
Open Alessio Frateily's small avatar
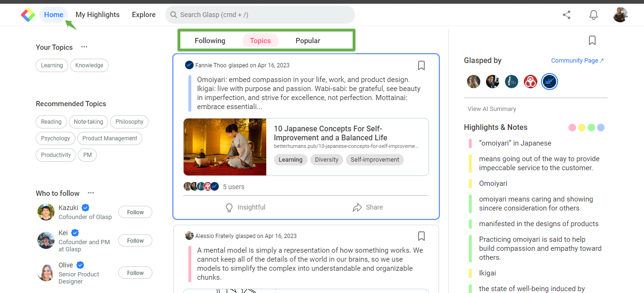(x=189, y=236)
